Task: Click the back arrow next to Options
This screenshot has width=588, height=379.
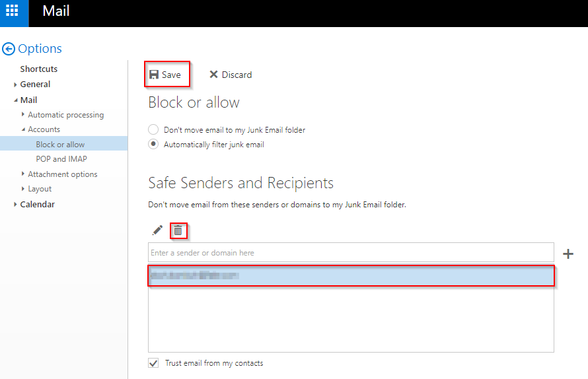Action: 9,49
